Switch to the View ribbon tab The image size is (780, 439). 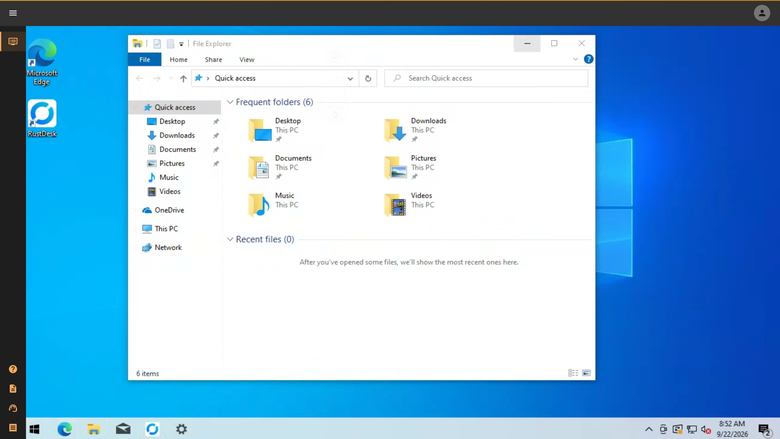247,60
